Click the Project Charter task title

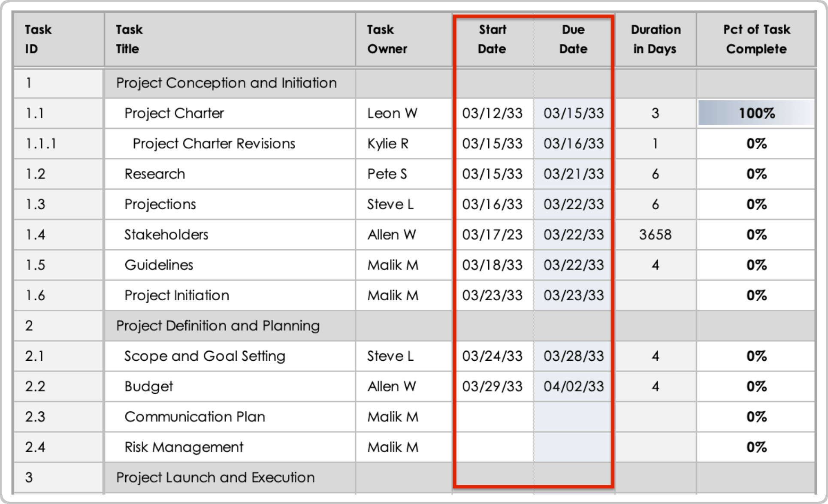173,113
